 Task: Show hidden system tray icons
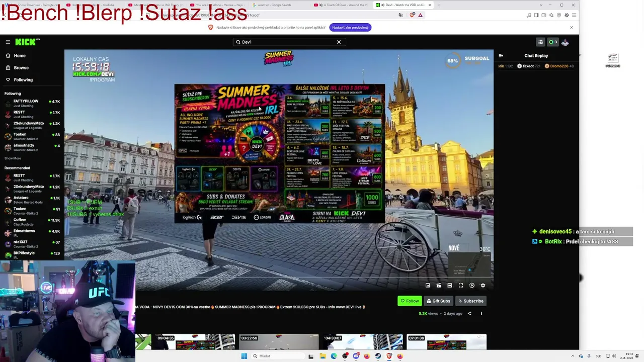(x=573, y=356)
